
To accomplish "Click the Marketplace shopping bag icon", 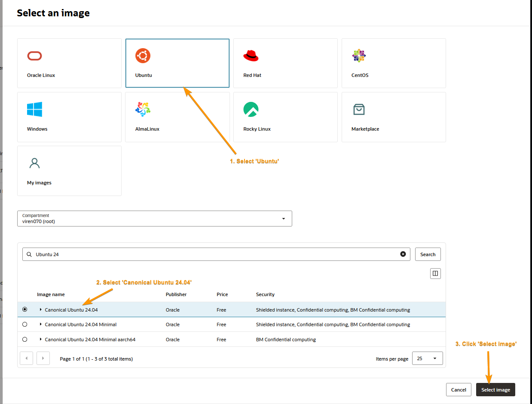I will tap(359, 110).
